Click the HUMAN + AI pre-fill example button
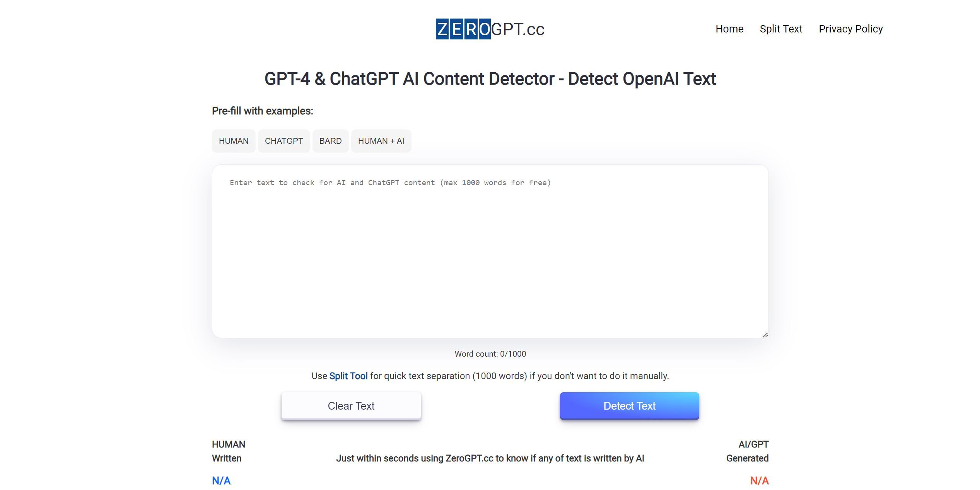Screen dimensions: 980x490 [x=381, y=141]
